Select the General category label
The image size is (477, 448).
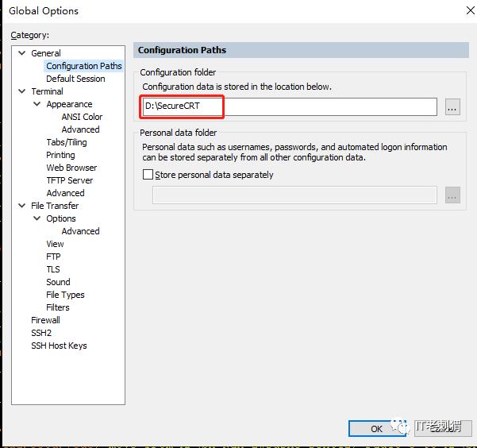coord(45,53)
